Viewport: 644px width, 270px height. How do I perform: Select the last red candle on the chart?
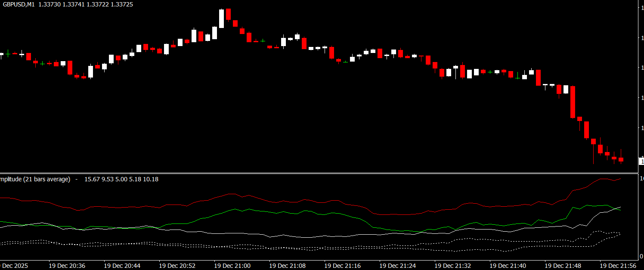[x=621, y=159]
